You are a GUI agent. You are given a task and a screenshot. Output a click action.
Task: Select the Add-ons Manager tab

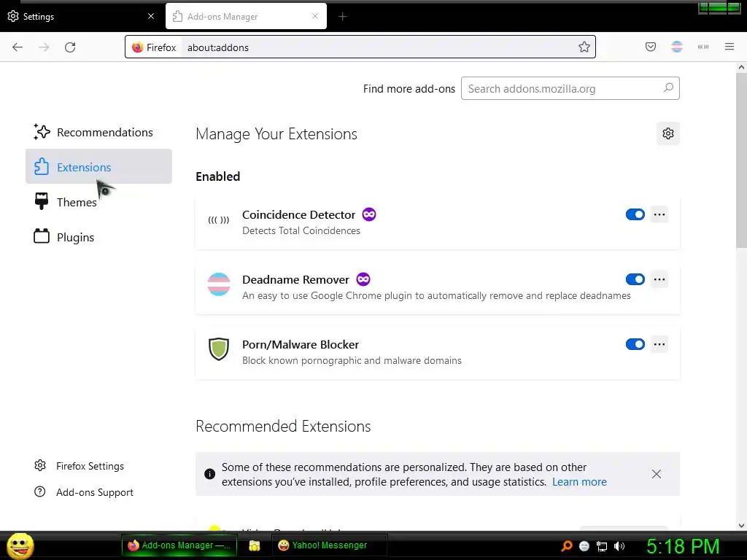[247, 16]
